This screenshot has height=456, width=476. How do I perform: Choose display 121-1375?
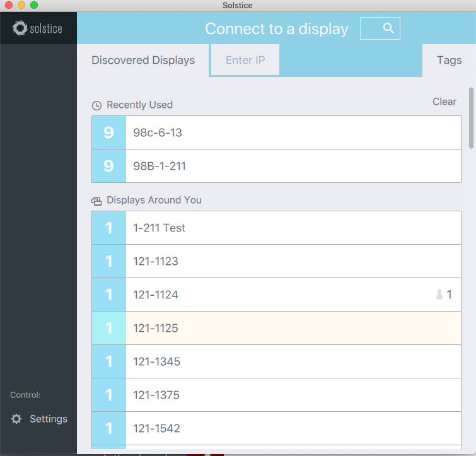[276, 395]
